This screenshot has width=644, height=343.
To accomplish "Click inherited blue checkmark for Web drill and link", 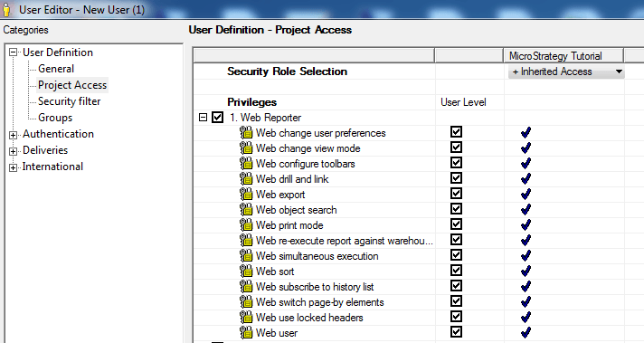I will (x=526, y=178).
